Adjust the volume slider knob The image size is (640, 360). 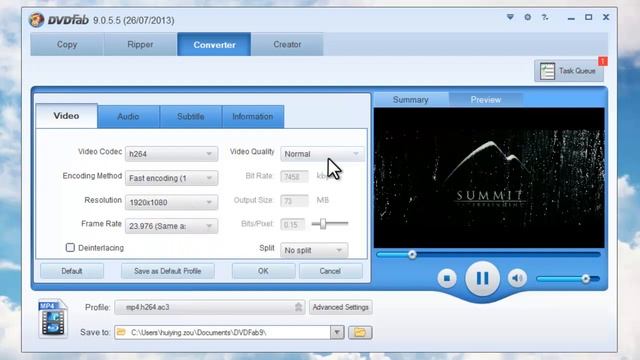pyautogui.click(x=586, y=279)
